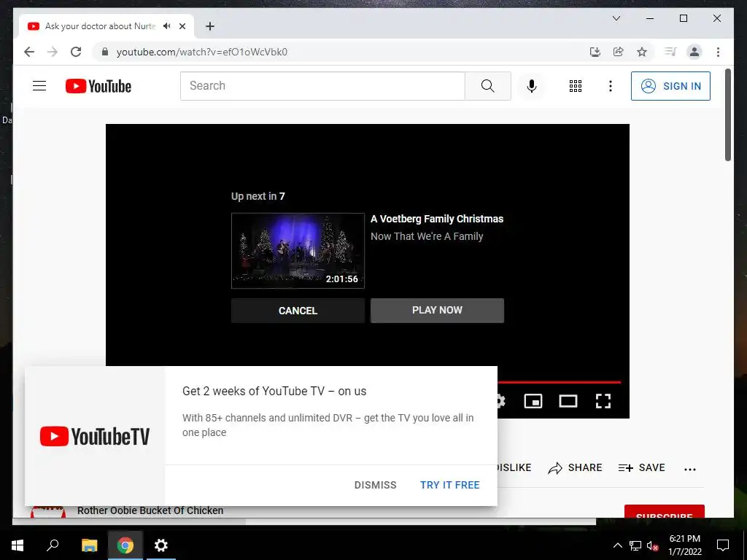Reload the current page

[76, 52]
